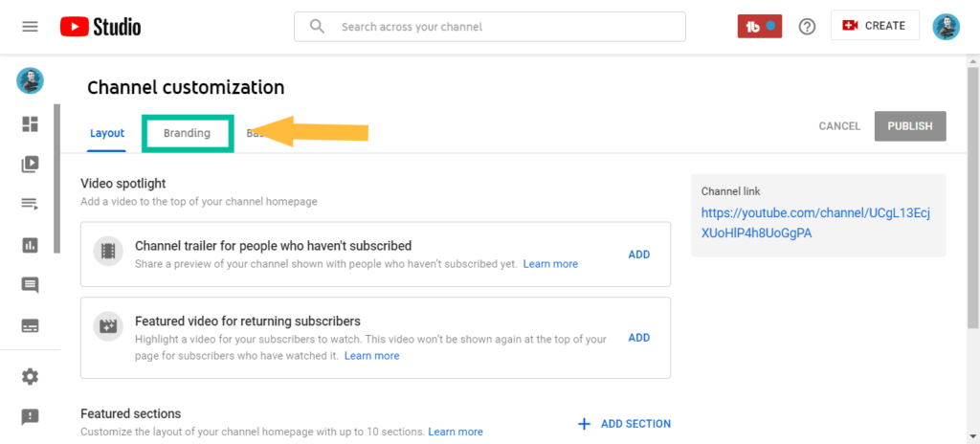Open the Dashboard icon in sidebar
Screen dimensions: 980x444
[30, 123]
